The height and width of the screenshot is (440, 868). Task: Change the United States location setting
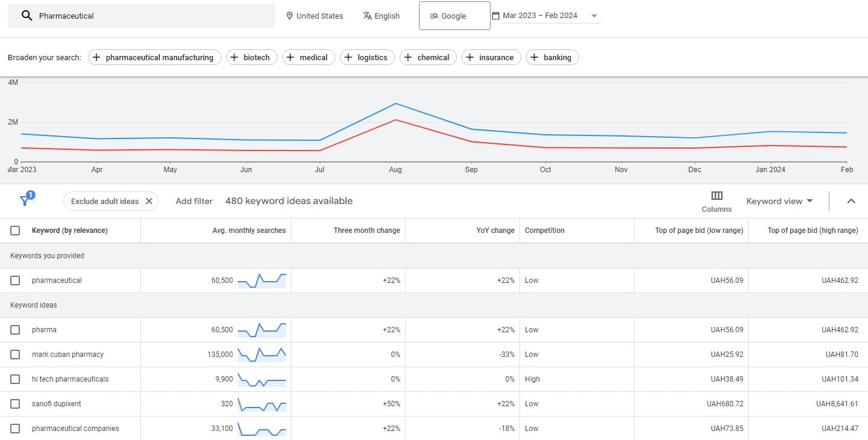(x=315, y=16)
